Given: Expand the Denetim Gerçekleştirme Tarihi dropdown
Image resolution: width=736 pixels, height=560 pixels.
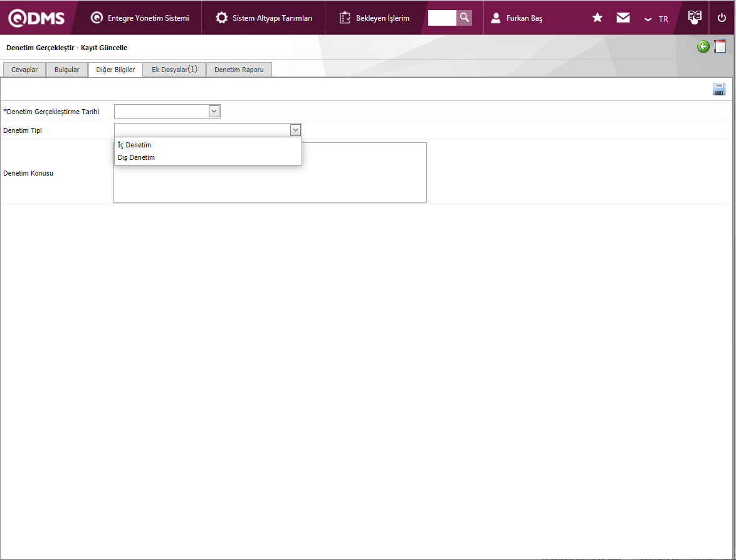Looking at the screenshot, I should (214, 112).
